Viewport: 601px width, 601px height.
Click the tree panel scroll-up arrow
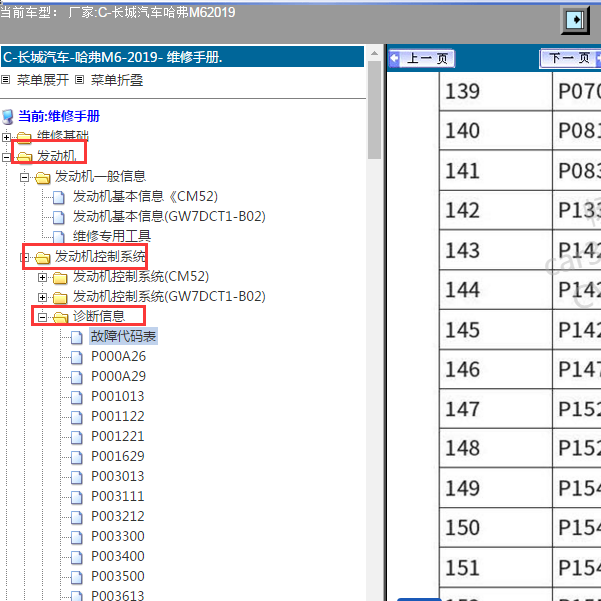tap(374, 53)
